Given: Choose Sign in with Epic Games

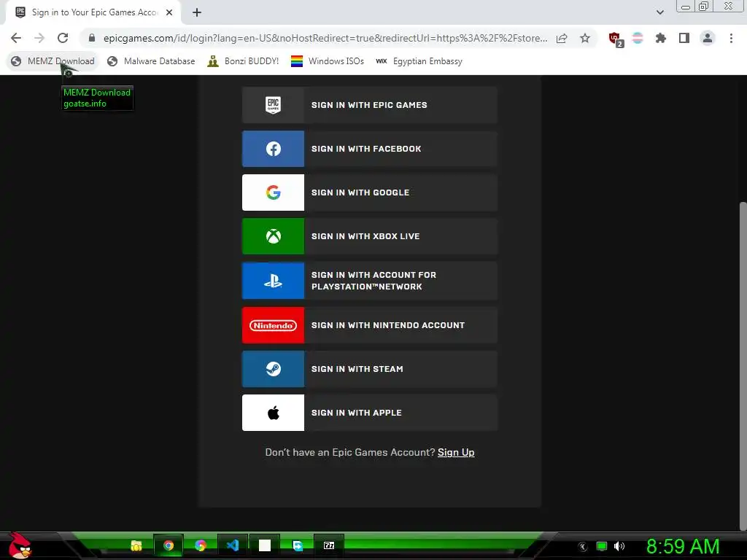Looking at the screenshot, I should pyautogui.click(x=370, y=105).
